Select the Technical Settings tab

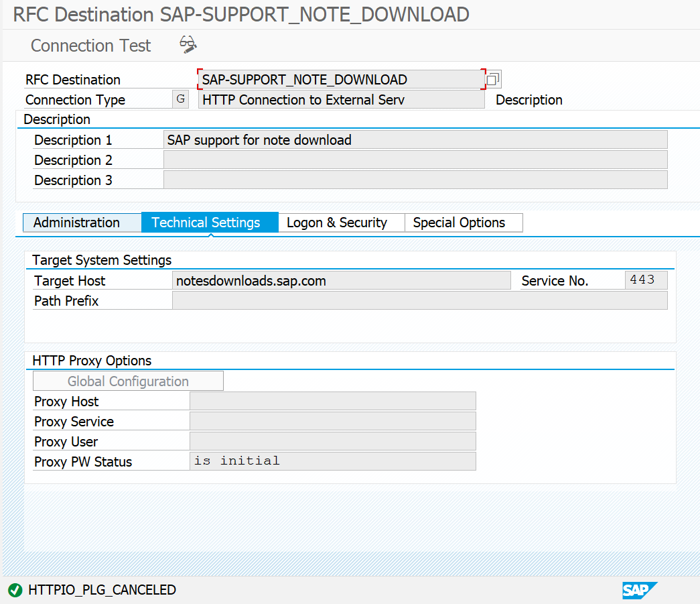point(210,223)
